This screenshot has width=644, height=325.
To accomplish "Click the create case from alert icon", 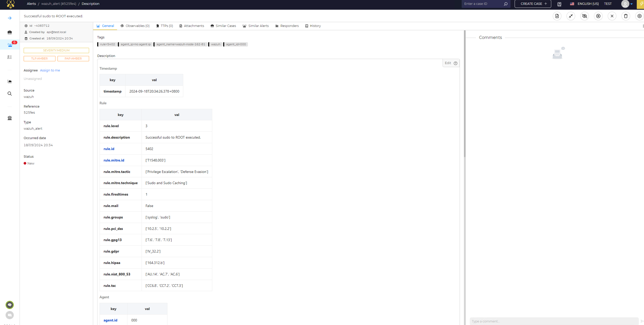I will [x=557, y=16].
